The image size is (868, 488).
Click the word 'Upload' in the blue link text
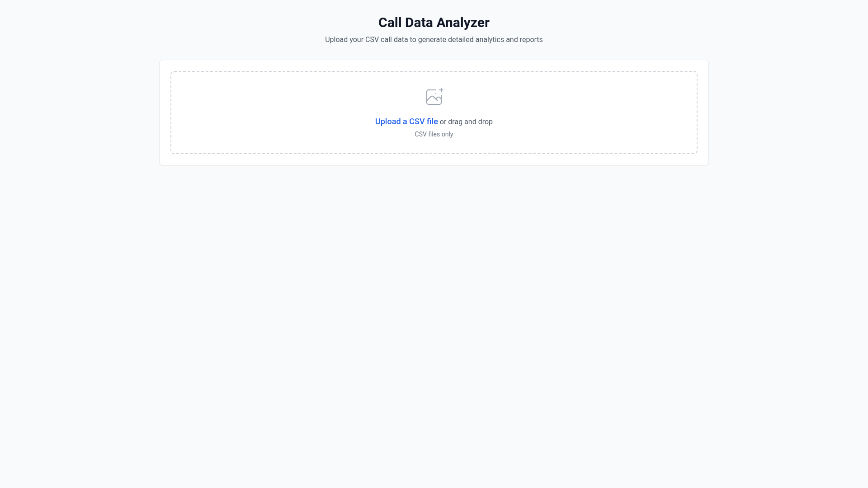pyautogui.click(x=387, y=122)
